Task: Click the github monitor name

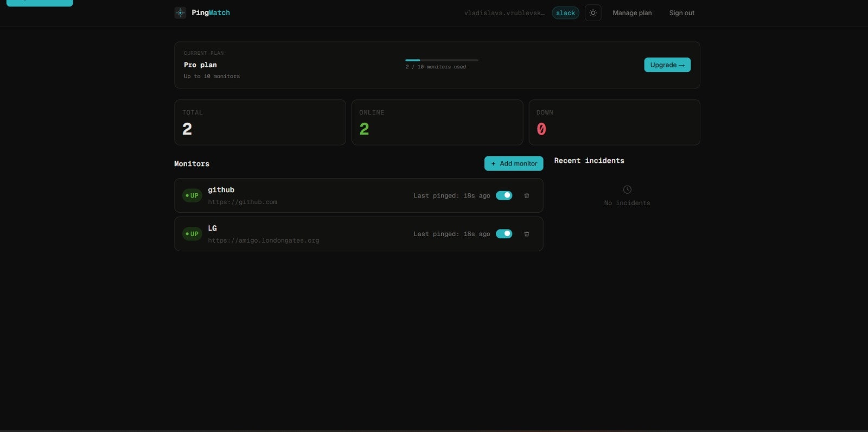Action: [221, 190]
